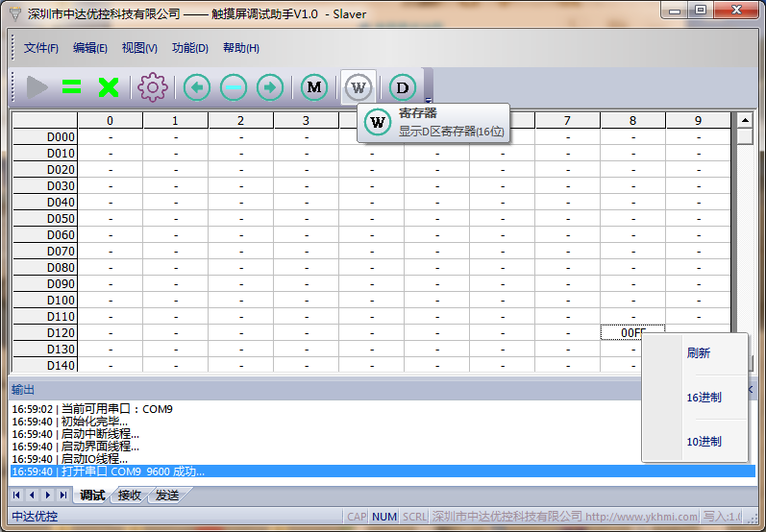Expand the toolbar overflow options arrow
The image size is (766, 532).
[429, 100]
